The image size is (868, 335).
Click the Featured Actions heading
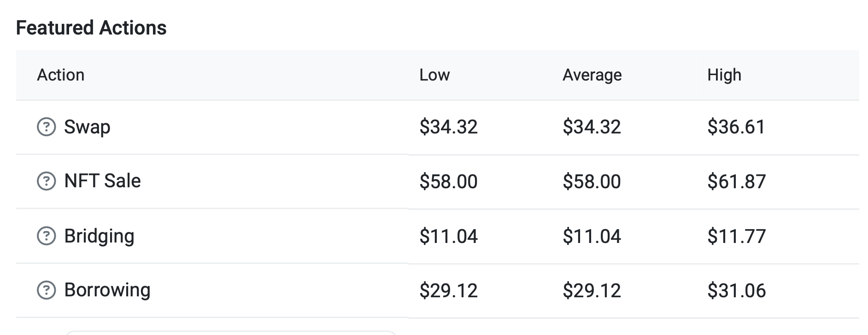(91, 28)
